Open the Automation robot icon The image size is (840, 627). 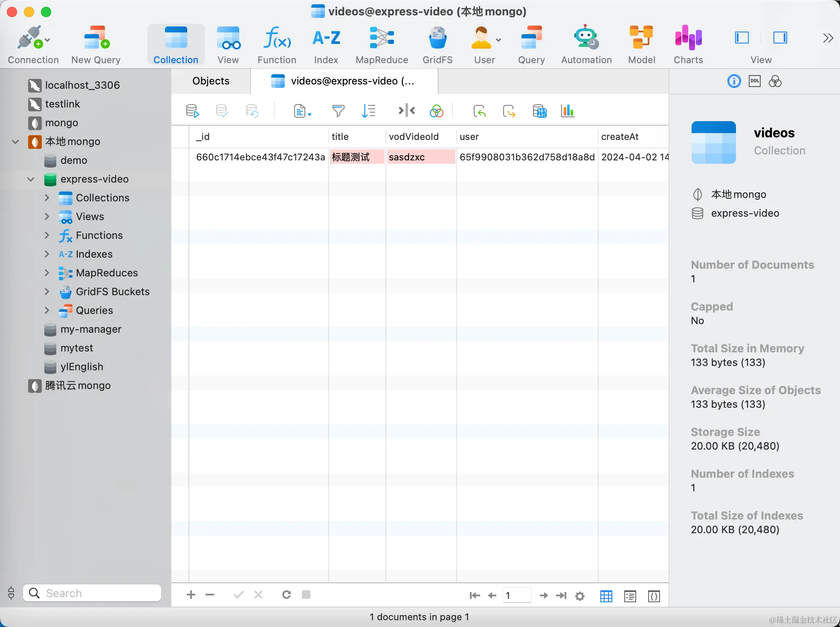tap(586, 45)
